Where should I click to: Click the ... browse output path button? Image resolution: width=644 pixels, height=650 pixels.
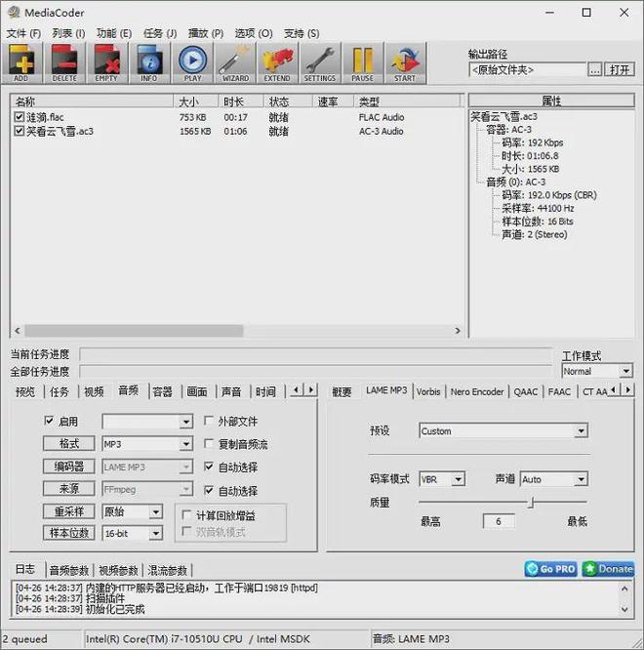[x=595, y=69]
